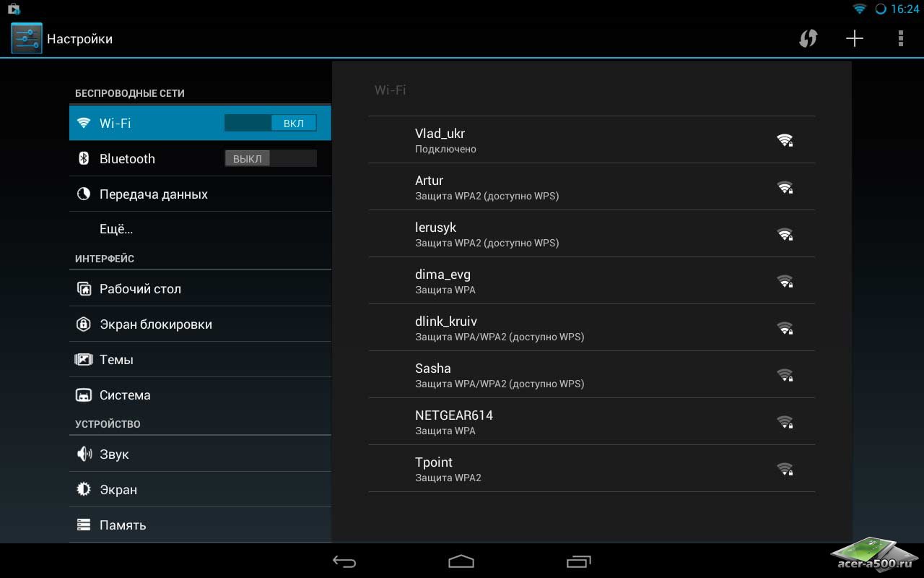Tap the Android home navigation button

pyautogui.click(x=461, y=561)
